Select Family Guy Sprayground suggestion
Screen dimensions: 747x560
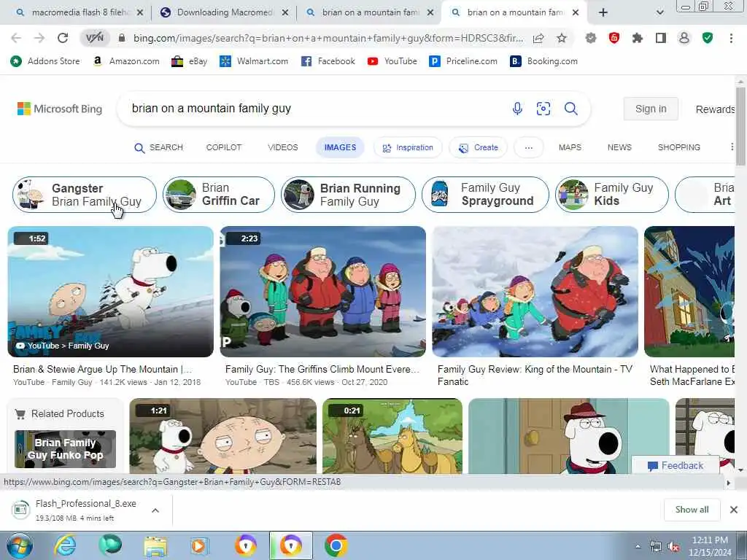click(x=485, y=195)
